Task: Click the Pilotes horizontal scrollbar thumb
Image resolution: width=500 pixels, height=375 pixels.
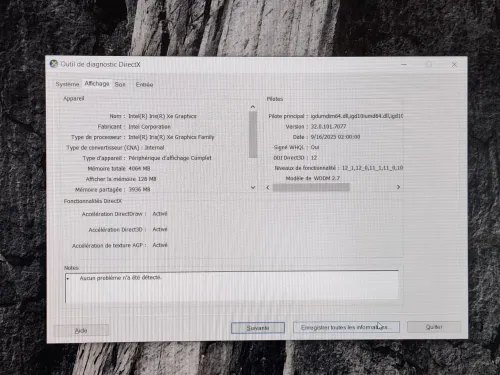Action: click(x=311, y=187)
